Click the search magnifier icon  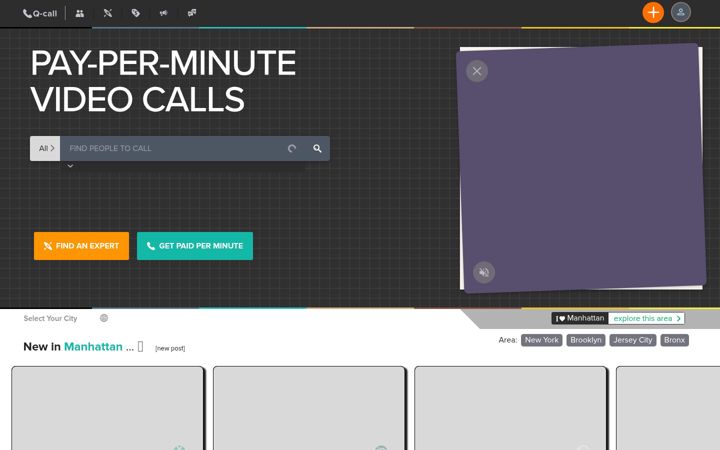click(x=317, y=148)
